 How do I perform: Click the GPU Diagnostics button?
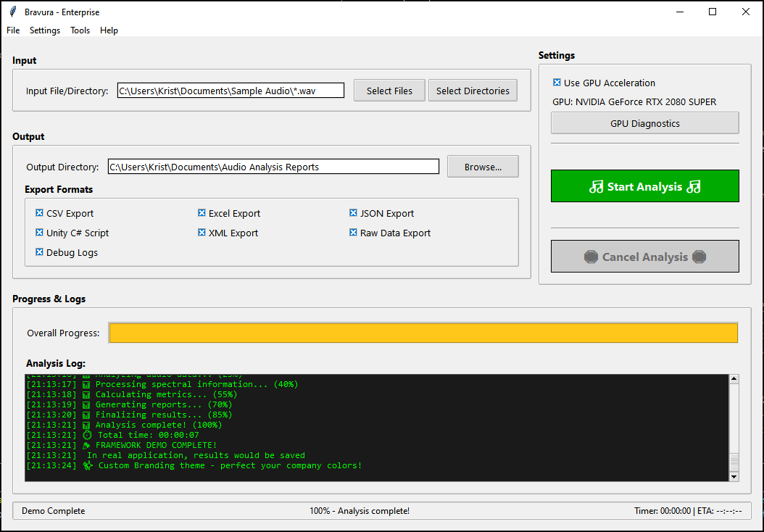(644, 122)
